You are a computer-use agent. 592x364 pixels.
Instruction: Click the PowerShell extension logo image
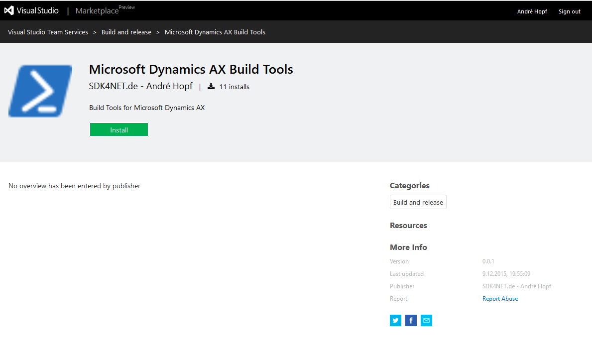[40, 91]
